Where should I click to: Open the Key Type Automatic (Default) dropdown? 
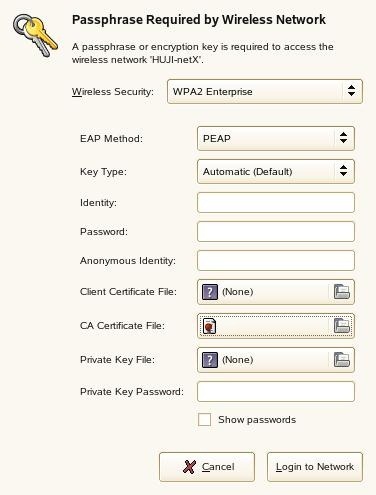tap(276, 172)
